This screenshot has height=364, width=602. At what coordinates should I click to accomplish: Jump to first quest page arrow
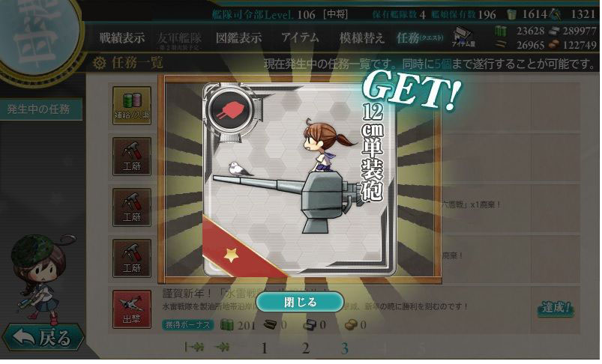click(194, 347)
